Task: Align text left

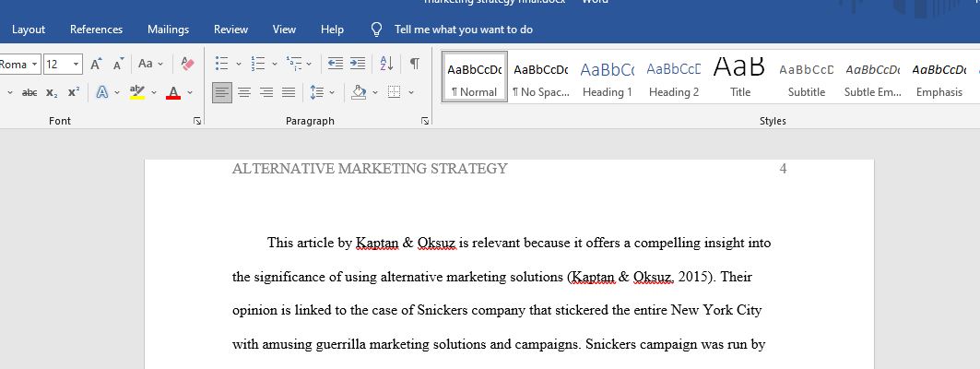Action: point(222,92)
